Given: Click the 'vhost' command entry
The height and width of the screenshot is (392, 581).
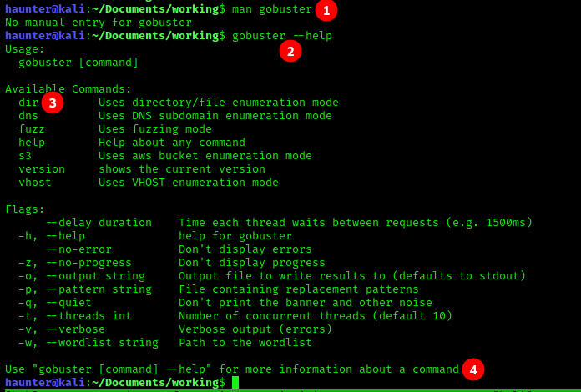Looking at the screenshot, I should tap(35, 183).
